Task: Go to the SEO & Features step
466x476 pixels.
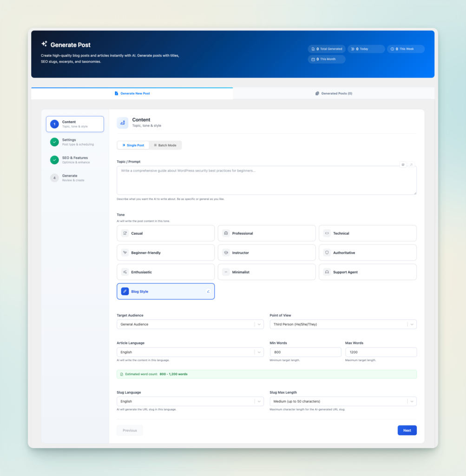Action: click(75, 160)
